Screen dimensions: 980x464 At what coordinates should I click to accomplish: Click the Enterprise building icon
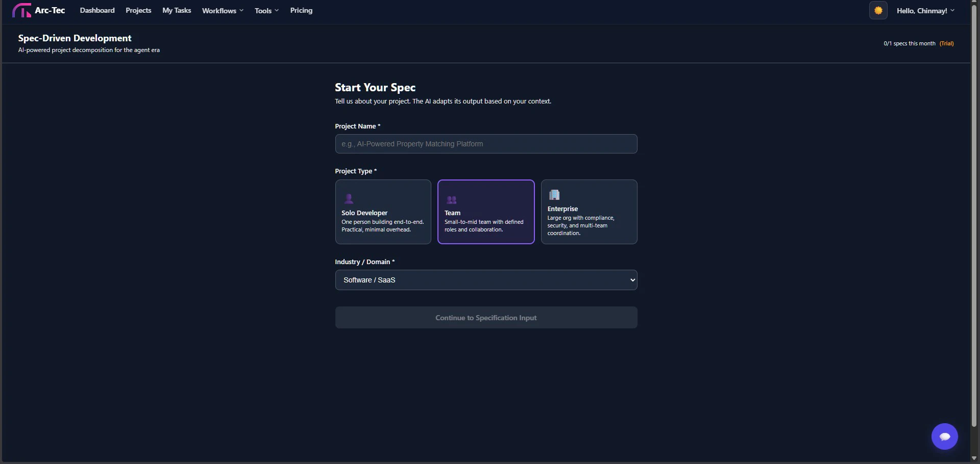554,194
